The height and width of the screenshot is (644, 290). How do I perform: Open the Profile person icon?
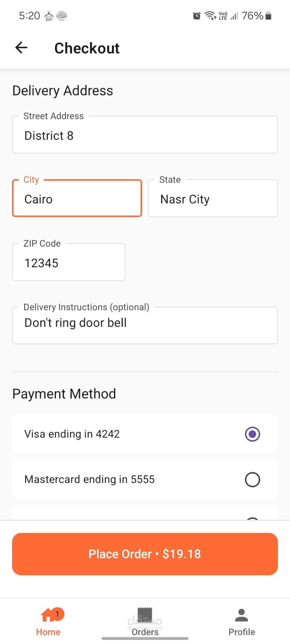(241, 615)
